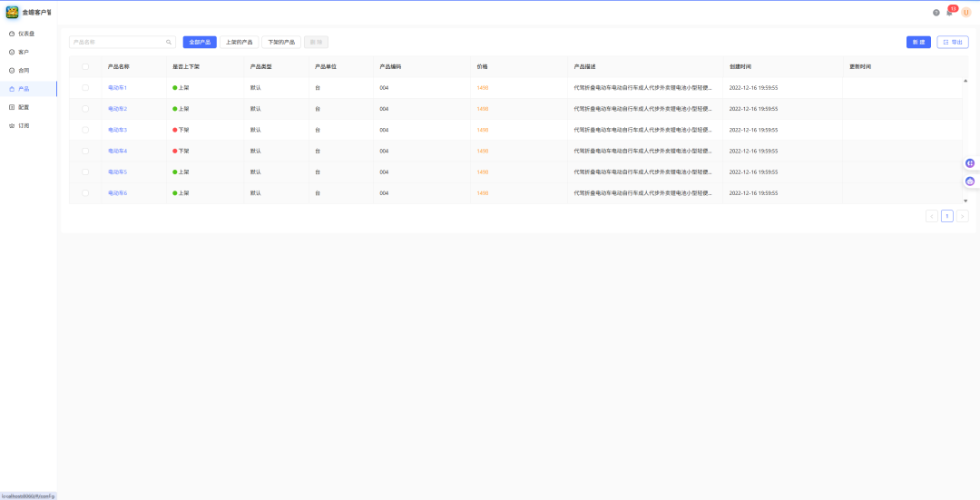Show all products with the 全部产品 filter
This screenshot has height=500, width=980.
pos(200,43)
